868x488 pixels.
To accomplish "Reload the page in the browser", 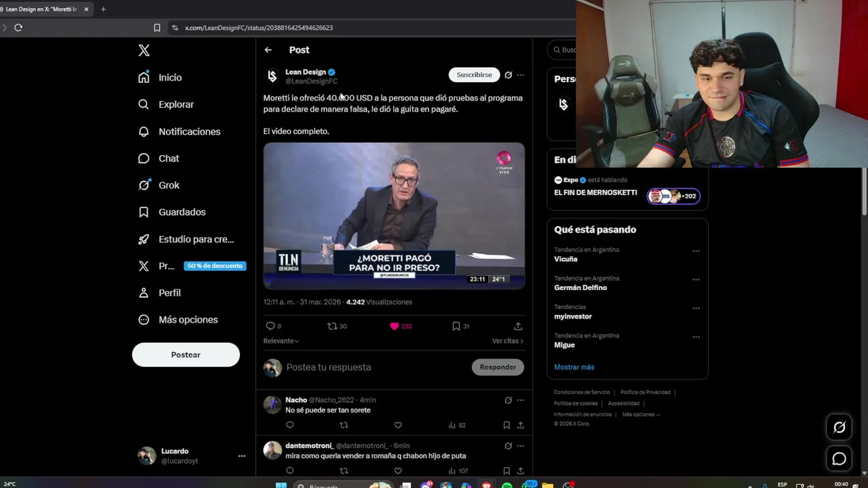I will tap(18, 28).
